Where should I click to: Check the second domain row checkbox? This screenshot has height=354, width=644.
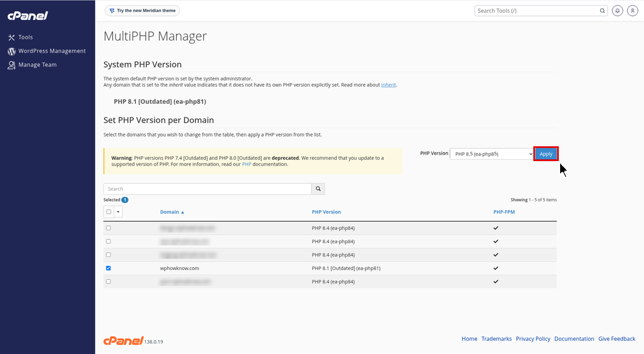point(108,242)
